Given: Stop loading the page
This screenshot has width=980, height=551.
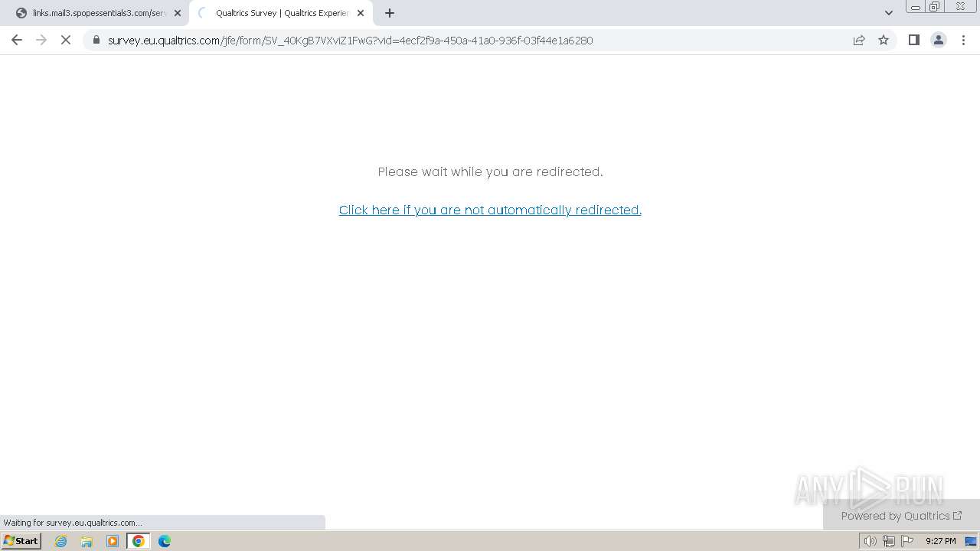Looking at the screenshot, I should tap(66, 40).
